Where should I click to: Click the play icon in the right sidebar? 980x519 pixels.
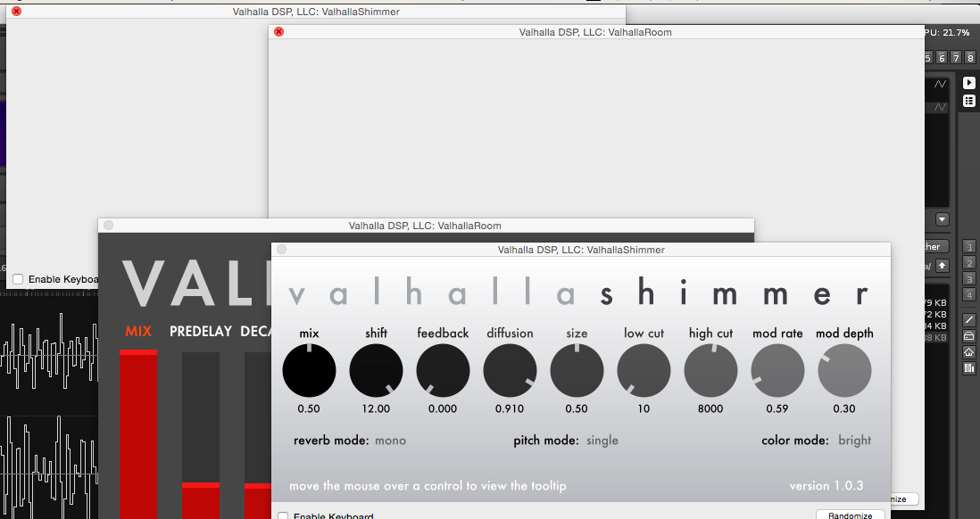tap(968, 82)
